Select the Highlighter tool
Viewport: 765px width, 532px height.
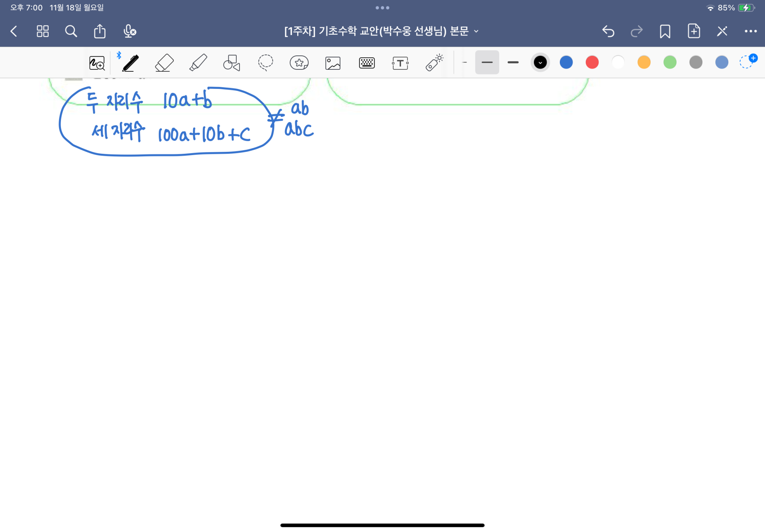[x=198, y=63]
